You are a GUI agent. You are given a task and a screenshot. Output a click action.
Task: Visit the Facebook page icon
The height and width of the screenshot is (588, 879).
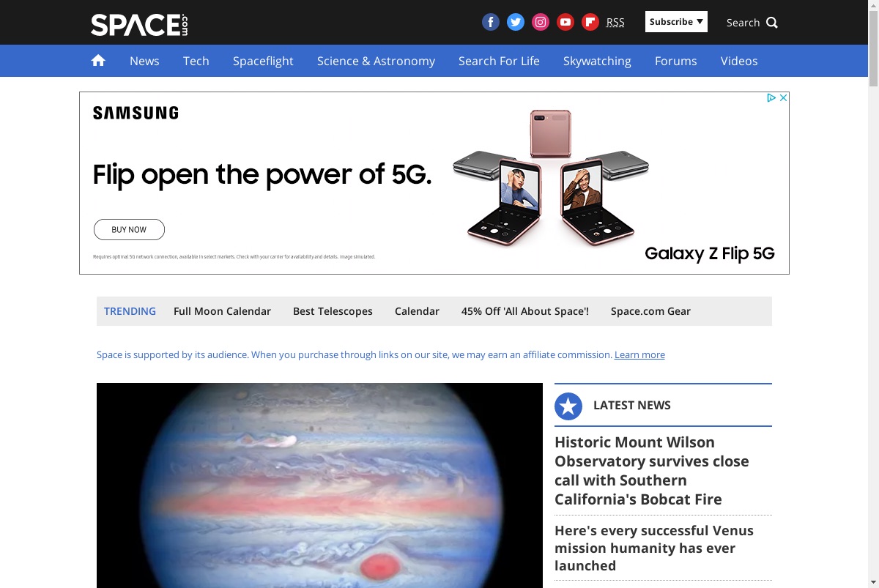[491, 22]
